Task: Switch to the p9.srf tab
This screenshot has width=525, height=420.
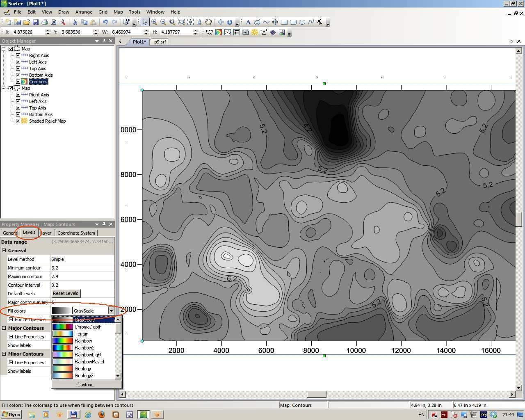Action: (x=160, y=42)
